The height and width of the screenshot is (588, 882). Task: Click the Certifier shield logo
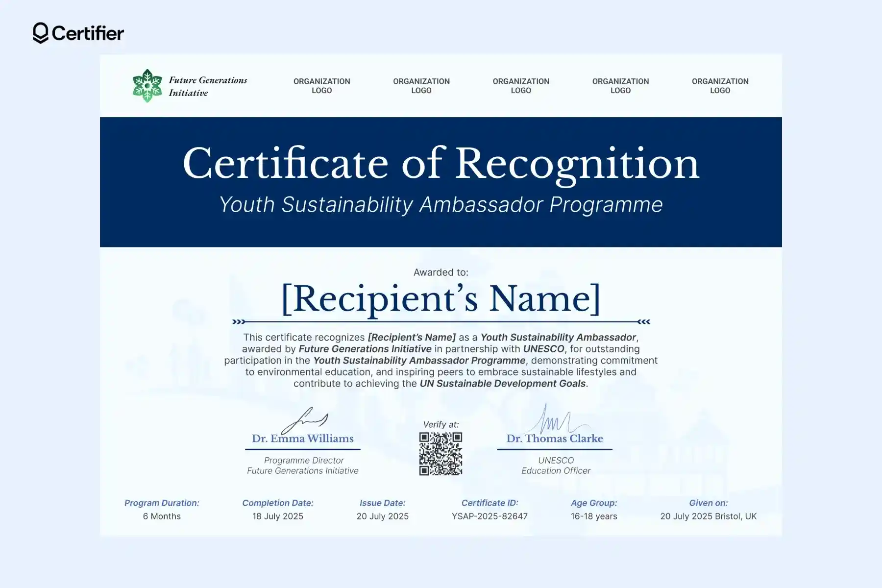click(40, 33)
